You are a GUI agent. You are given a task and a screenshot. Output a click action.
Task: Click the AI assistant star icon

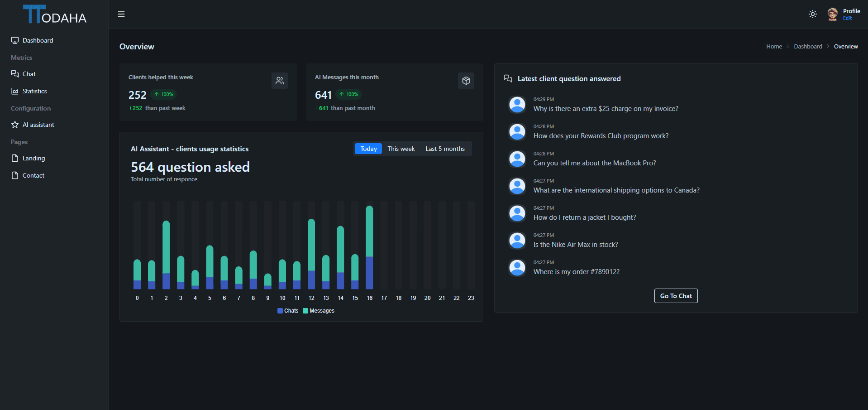(15, 125)
